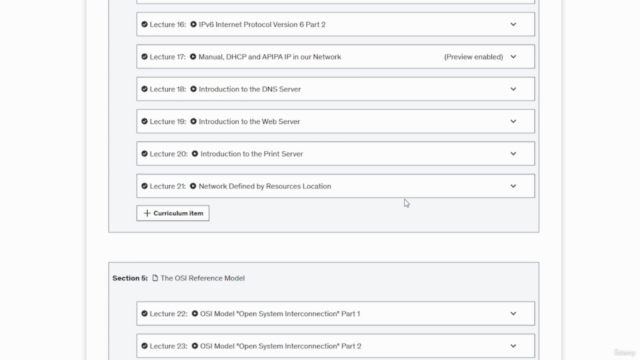Viewport: 640px width, 360px height.
Task: Expand Lecture 21 chevron
Action: point(513,186)
